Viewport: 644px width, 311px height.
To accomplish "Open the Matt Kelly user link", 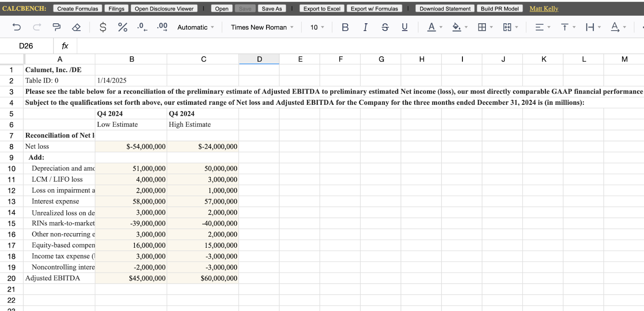I will pos(544,8).
